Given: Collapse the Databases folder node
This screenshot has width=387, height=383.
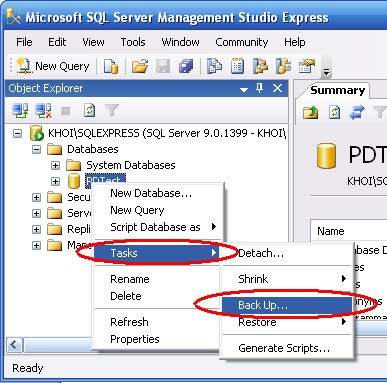Looking at the screenshot, I should point(36,150).
